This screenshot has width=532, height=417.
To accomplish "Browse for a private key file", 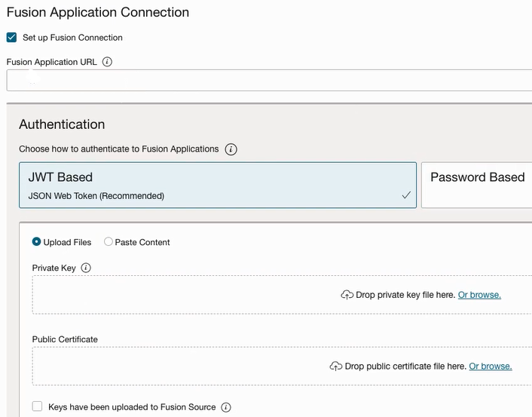I will pos(479,295).
